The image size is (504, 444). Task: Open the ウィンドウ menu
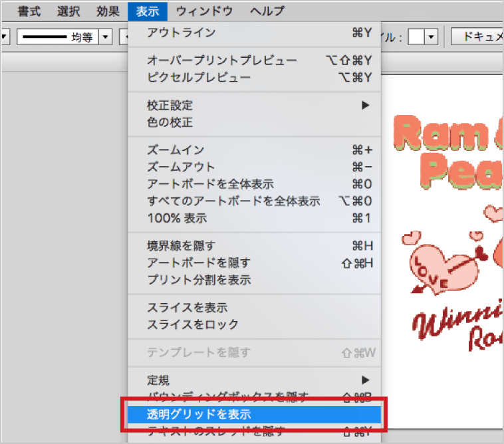[x=205, y=11]
